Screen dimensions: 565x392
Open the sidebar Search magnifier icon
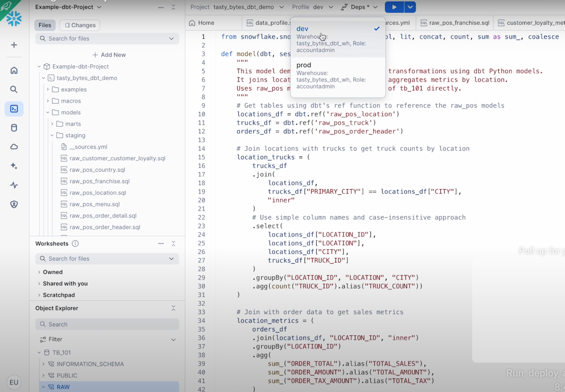click(14, 89)
